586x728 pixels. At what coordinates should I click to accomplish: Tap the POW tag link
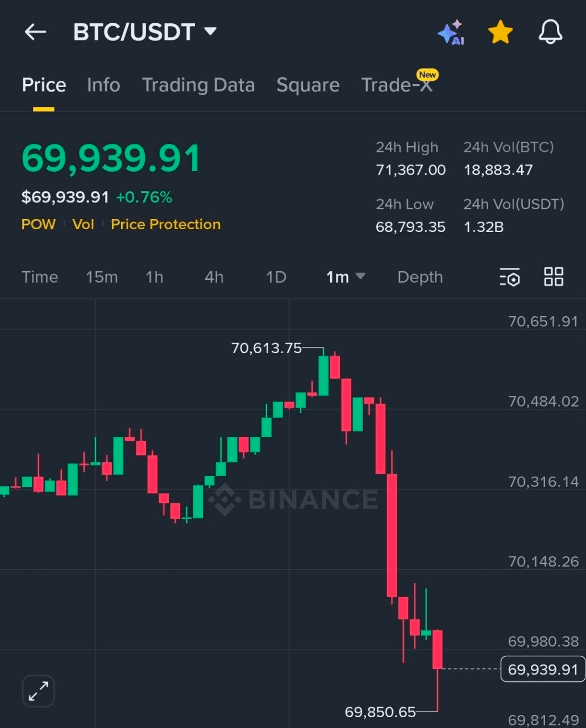[39, 225]
